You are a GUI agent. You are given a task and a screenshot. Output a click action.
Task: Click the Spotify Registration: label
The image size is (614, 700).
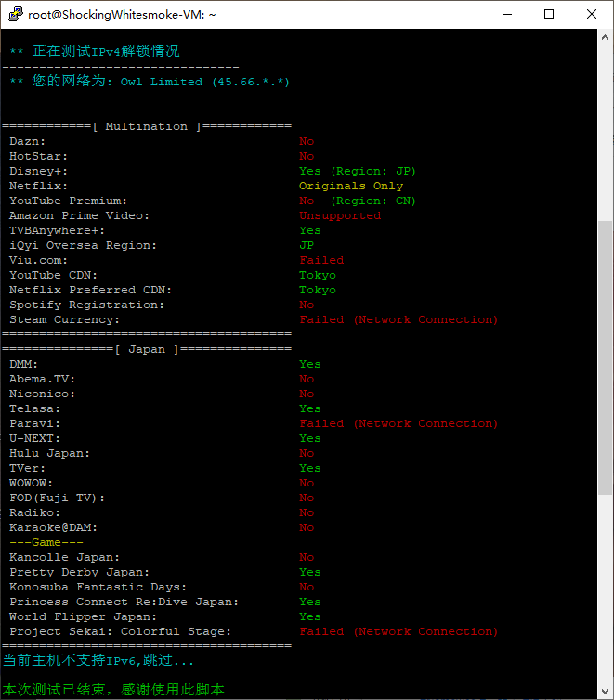87,305
